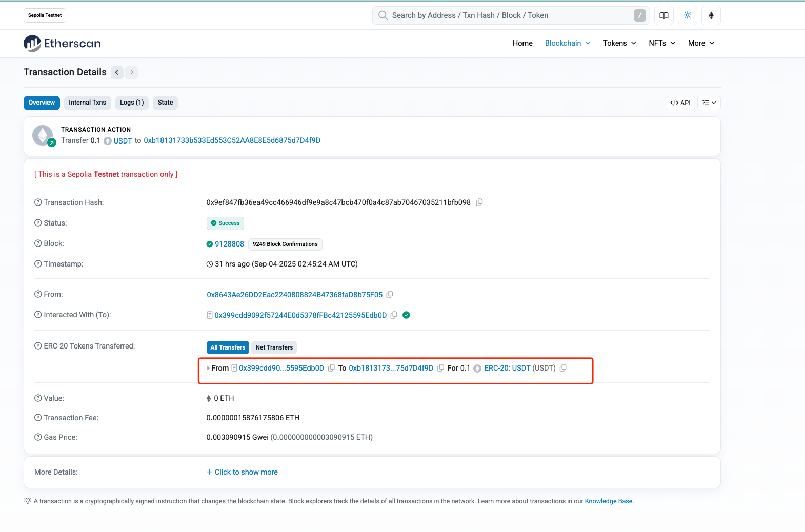Screen dimensions: 805x532
Task: Click help icon beside ERC-20 Tokens Transferred
Action: (38, 346)
